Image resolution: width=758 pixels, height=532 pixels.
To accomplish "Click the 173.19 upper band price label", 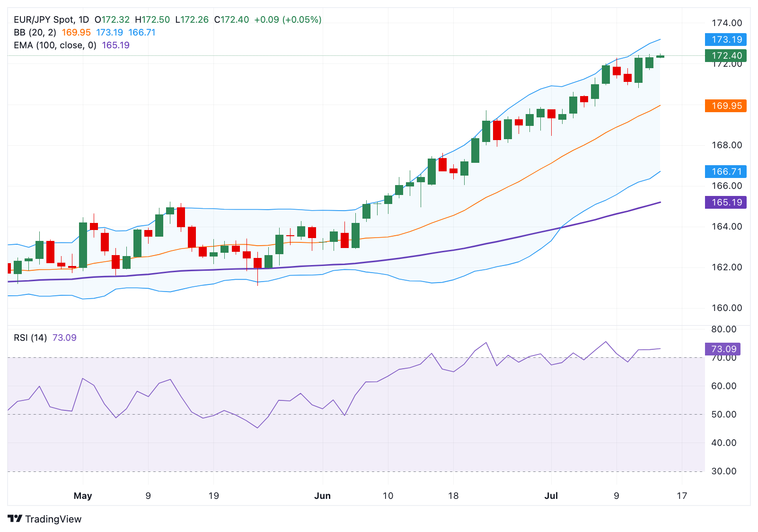I will (x=726, y=39).
